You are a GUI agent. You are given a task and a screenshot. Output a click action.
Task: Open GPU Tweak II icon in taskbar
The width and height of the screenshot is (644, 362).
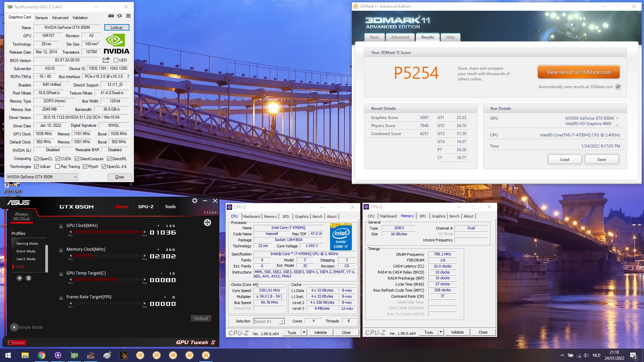tap(91, 355)
